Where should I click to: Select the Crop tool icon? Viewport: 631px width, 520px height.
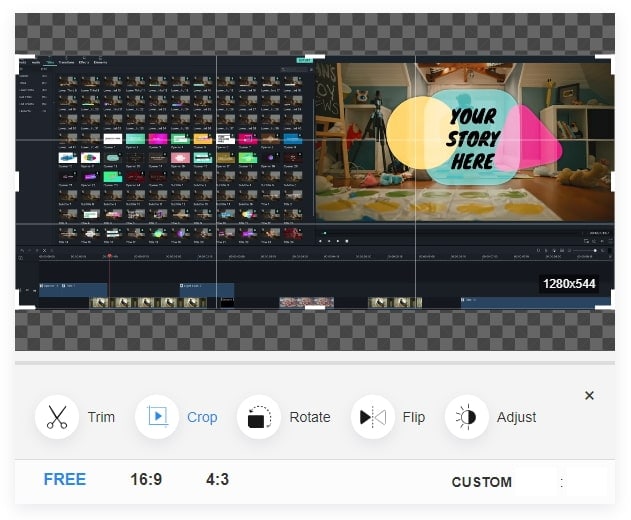[x=157, y=417]
